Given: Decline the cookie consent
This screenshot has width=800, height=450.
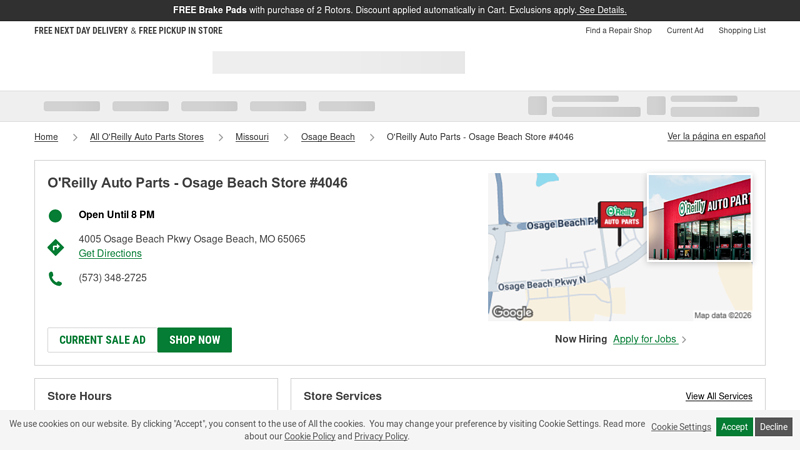Looking at the screenshot, I should pyautogui.click(x=773, y=427).
